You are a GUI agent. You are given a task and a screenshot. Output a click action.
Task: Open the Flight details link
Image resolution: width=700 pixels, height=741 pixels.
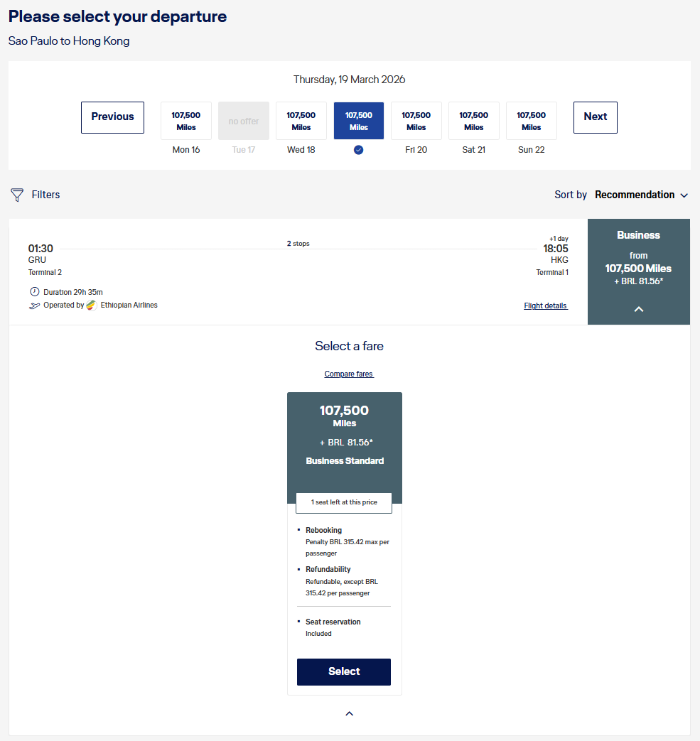pos(545,306)
